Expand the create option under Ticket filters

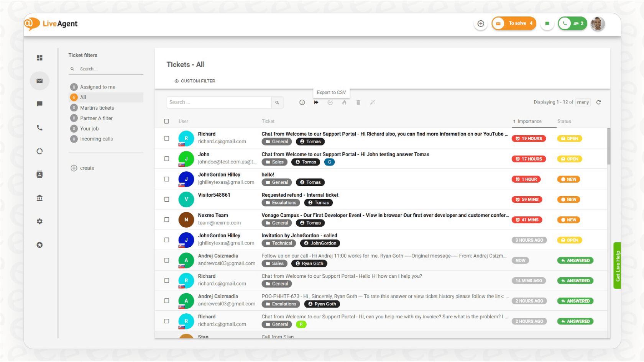82,168
